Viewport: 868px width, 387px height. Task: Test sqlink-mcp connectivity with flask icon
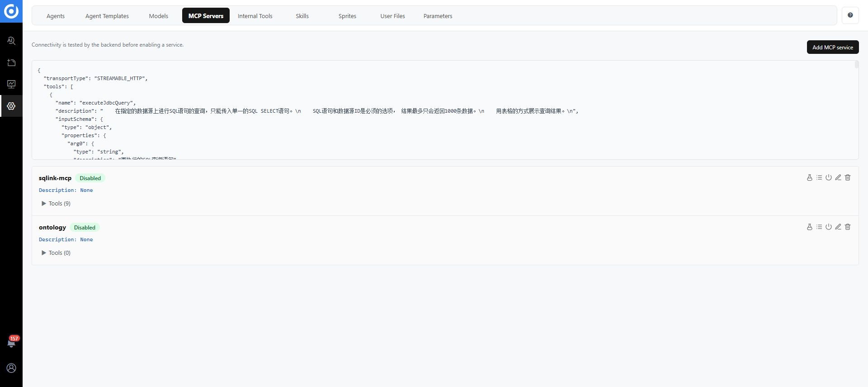(x=809, y=177)
